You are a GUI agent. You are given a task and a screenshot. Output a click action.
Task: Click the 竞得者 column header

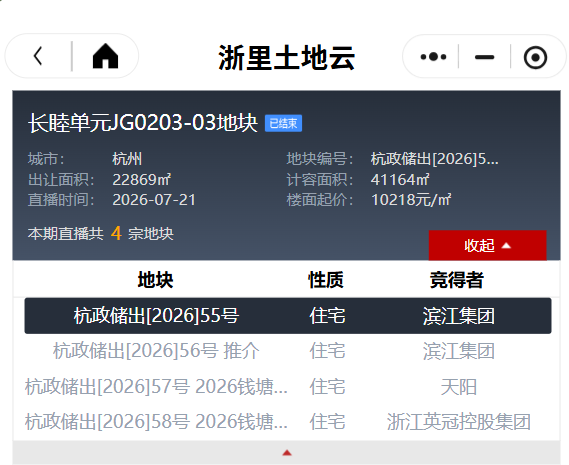point(457,280)
